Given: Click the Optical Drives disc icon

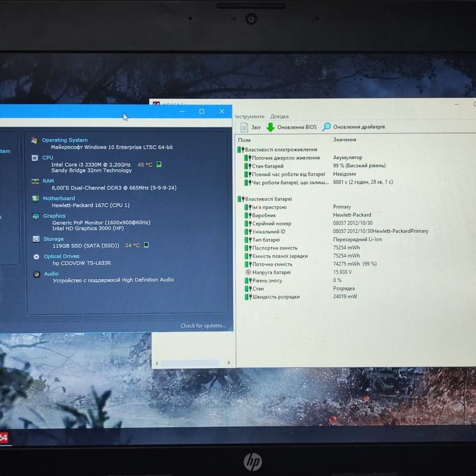Looking at the screenshot, I should click(36, 257).
